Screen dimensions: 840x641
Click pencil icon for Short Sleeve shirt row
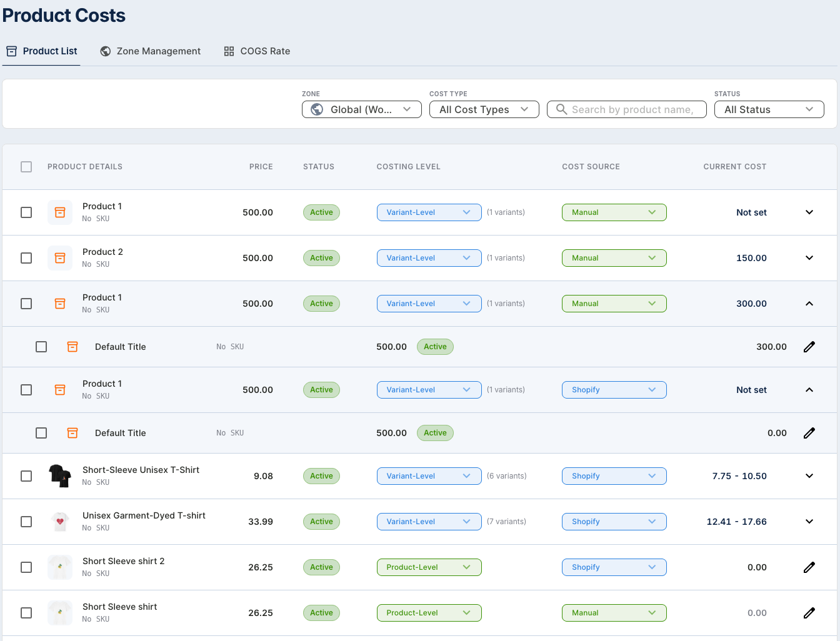pos(809,613)
